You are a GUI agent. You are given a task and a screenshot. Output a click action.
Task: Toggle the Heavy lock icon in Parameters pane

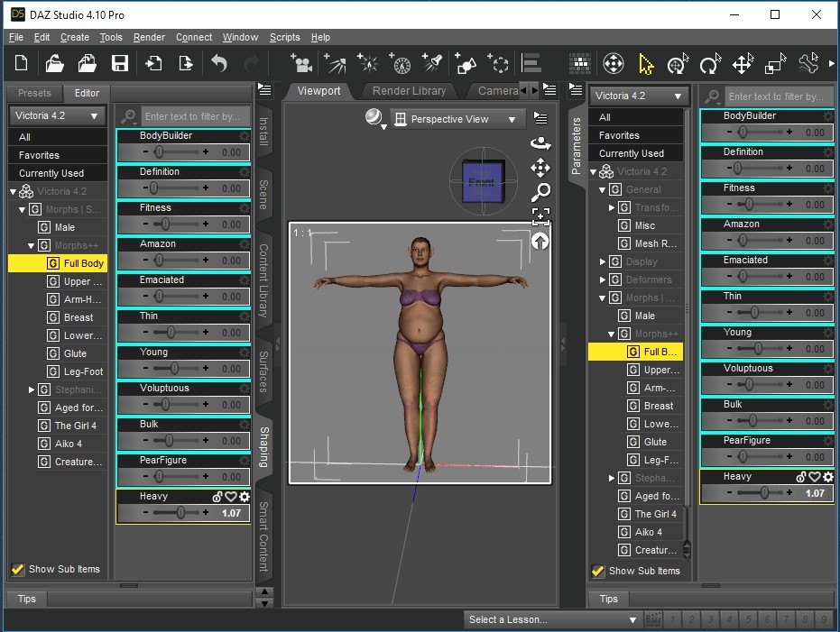click(801, 477)
